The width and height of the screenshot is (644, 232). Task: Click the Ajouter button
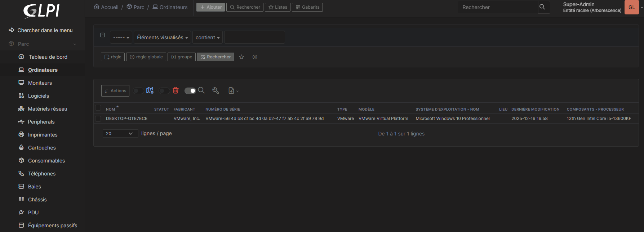(211, 7)
